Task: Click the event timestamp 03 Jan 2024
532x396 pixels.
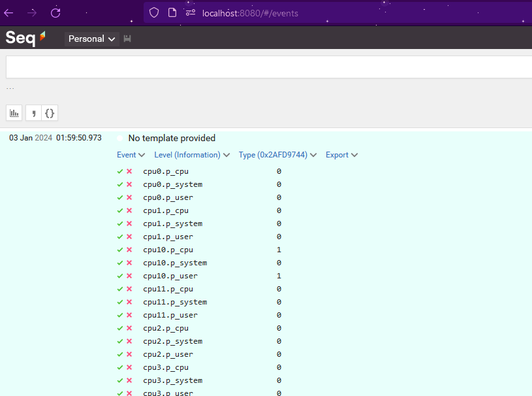Action: click(29, 138)
